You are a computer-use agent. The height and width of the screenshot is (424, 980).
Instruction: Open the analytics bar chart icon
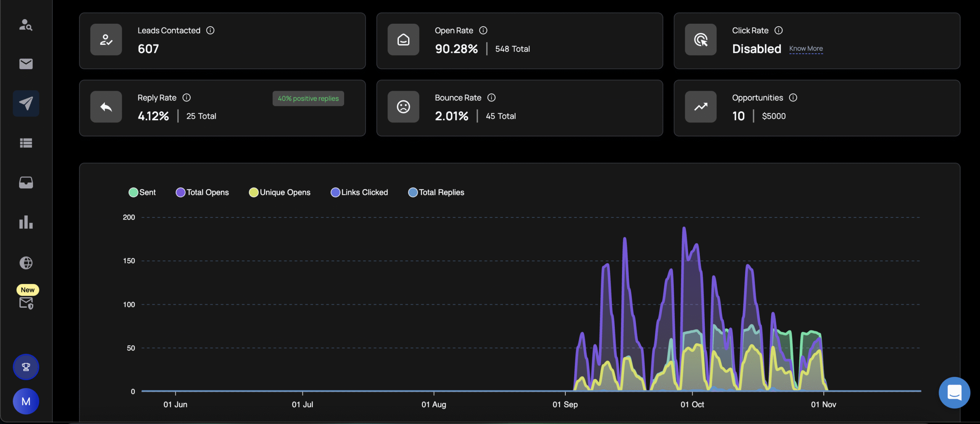click(26, 222)
